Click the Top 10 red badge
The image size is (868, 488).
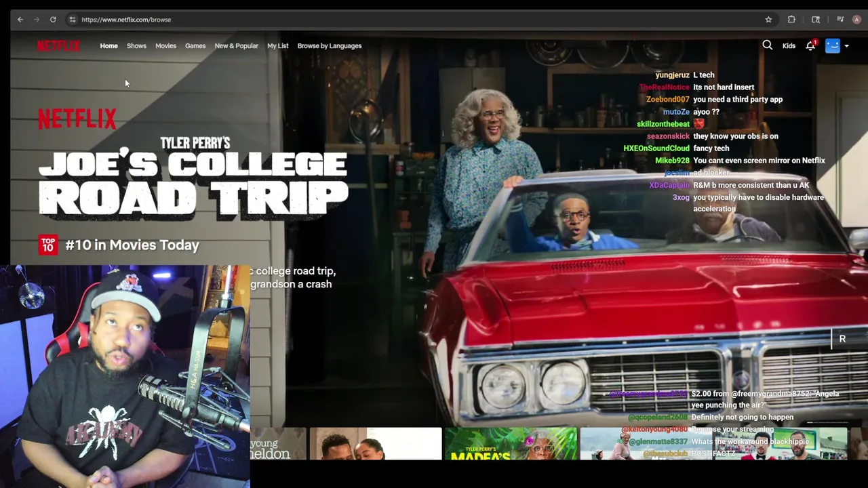tap(47, 245)
